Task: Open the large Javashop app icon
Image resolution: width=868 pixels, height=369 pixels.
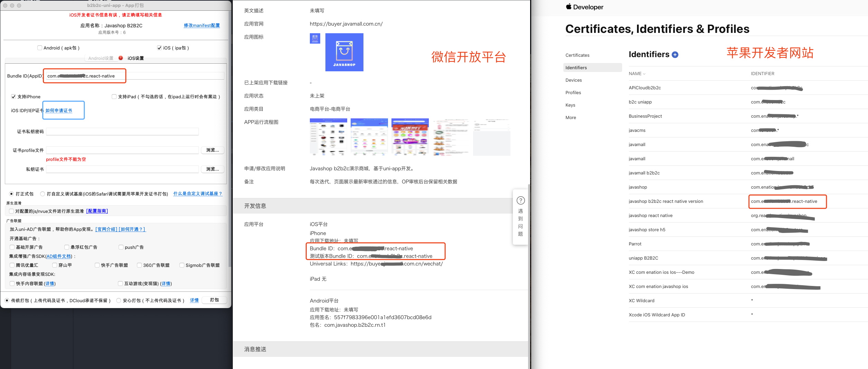Action: (344, 52)
